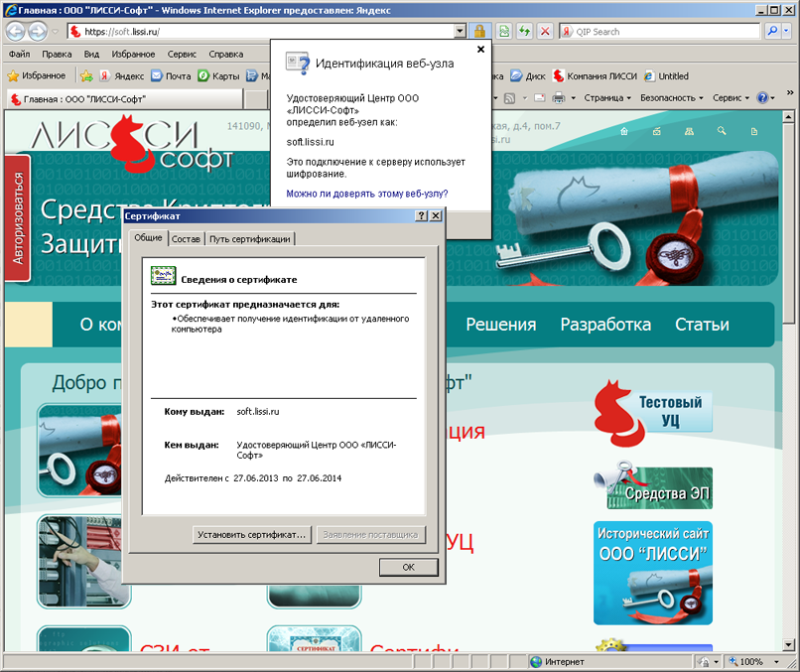The image size is (800, 672).
Task: Expand the address bar URL dropdown
Action: [460, 32]
